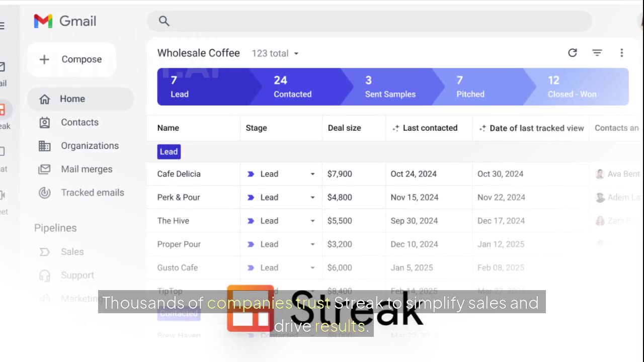Click Date of last tracked view header
644x362 pixels.
click(x=536, y=128)
